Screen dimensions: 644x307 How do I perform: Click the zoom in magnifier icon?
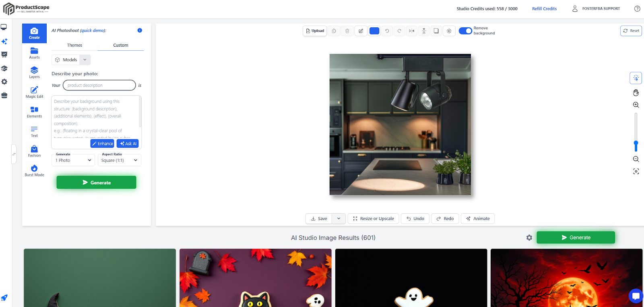[636, 105]
